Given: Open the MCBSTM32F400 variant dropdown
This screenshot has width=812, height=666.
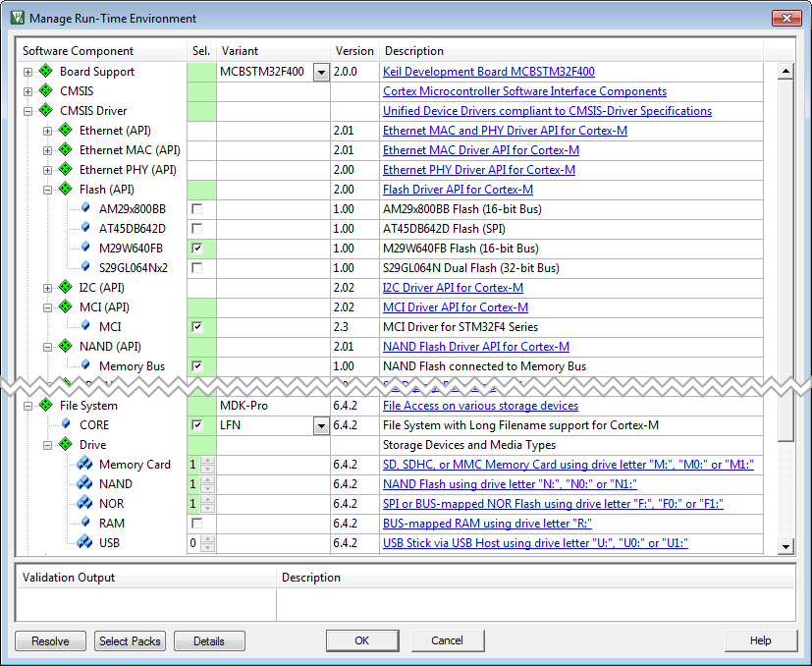Looking at the screenshot, I should tap(320, 72).
